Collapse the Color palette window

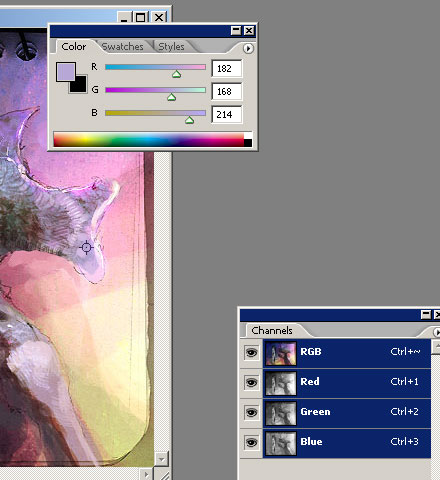pyautogui.click(x=236, y=31)
